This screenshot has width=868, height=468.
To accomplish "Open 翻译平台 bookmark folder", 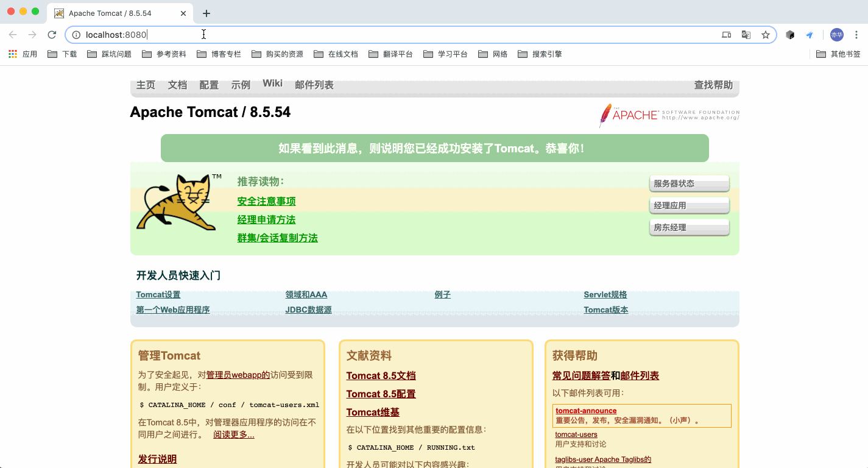I will 390,54.
